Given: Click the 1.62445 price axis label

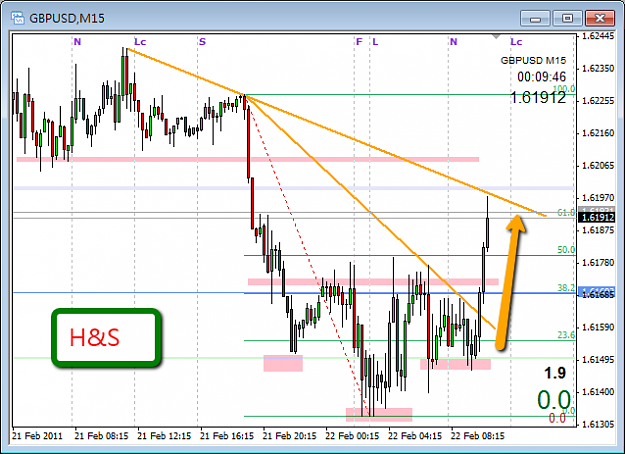Looking at the screenshot, I should coord(598,36).
